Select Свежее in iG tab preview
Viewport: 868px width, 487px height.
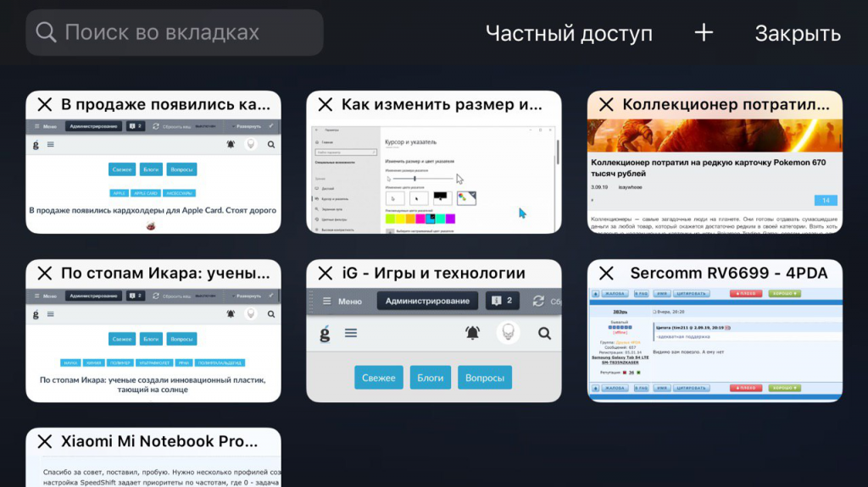click(379, 378)
